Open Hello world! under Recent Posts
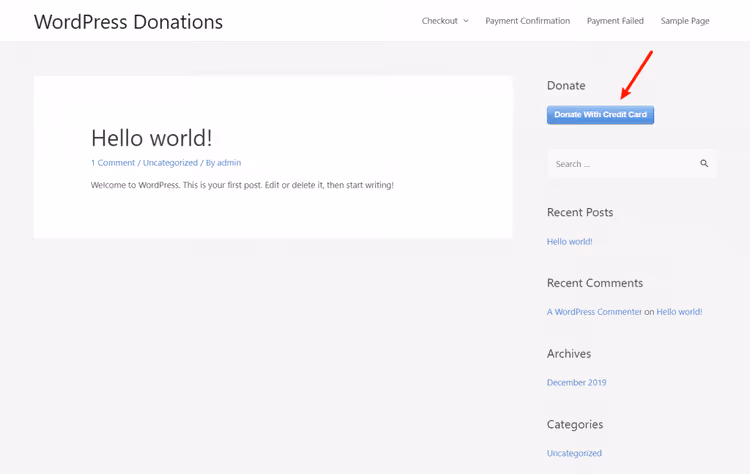Screen dimensions: 750x474 (570, 242)
